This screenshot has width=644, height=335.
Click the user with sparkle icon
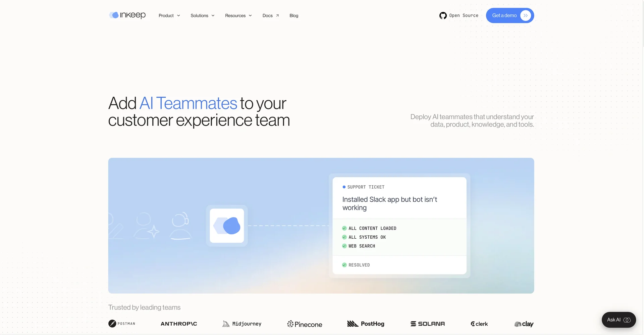(x=147, y=226)
